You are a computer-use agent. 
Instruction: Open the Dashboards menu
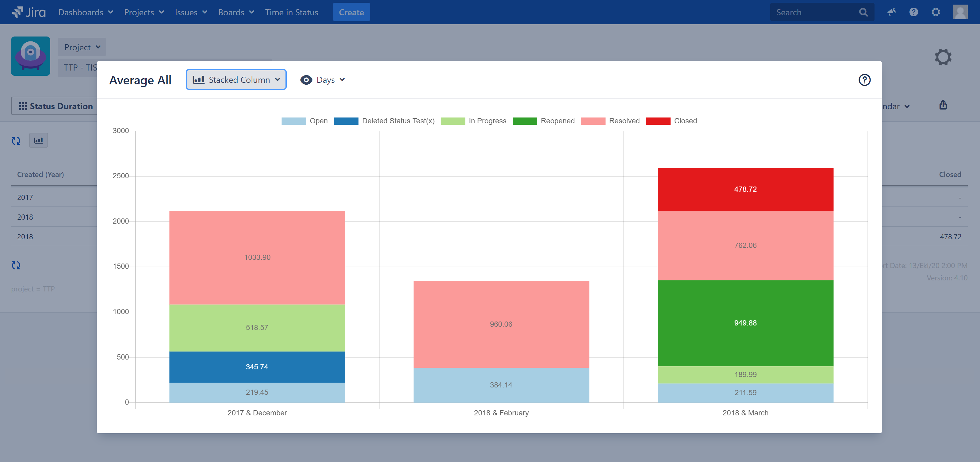pyautogui.click(x=86, y=12)
